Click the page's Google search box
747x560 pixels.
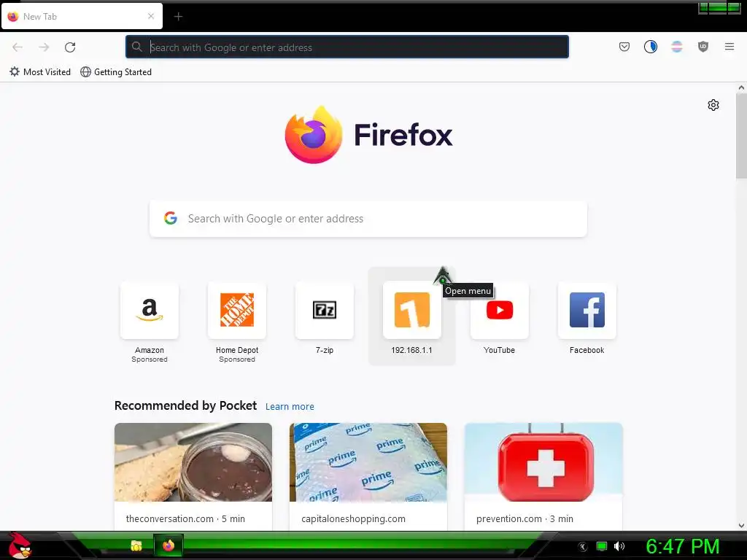click(368, 219)
